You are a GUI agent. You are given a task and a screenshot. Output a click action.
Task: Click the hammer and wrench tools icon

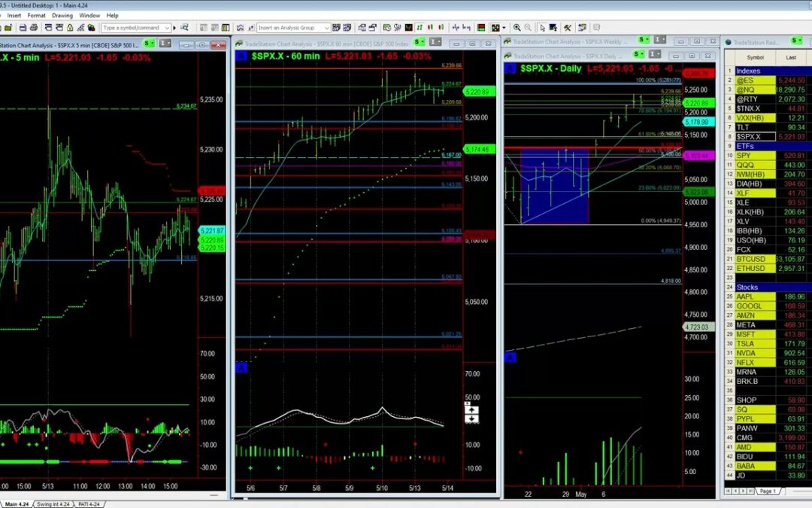point(568,28)
